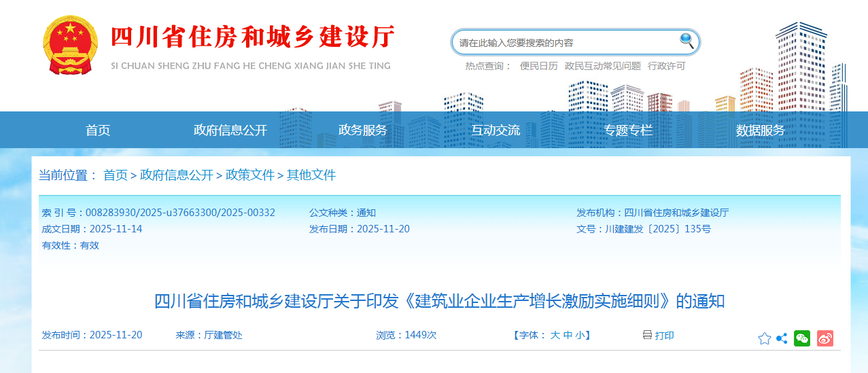The image size is (868, 373).
Task: Click the star favorite icon
Action: pos(765,338)
